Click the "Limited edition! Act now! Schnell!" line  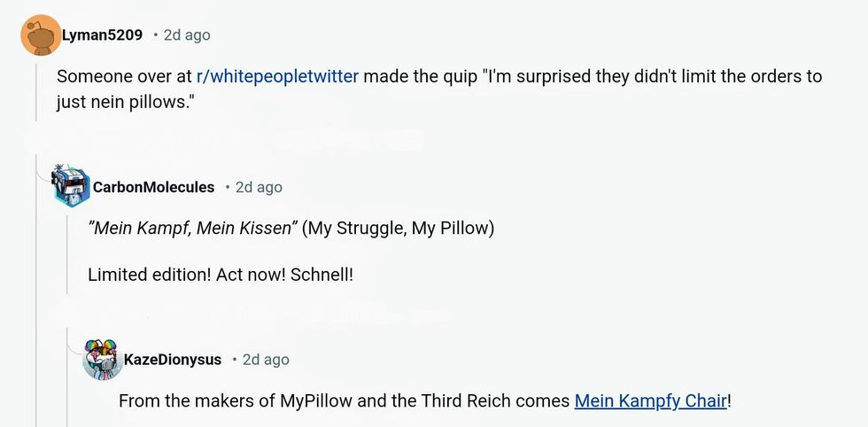pos(221,275)
